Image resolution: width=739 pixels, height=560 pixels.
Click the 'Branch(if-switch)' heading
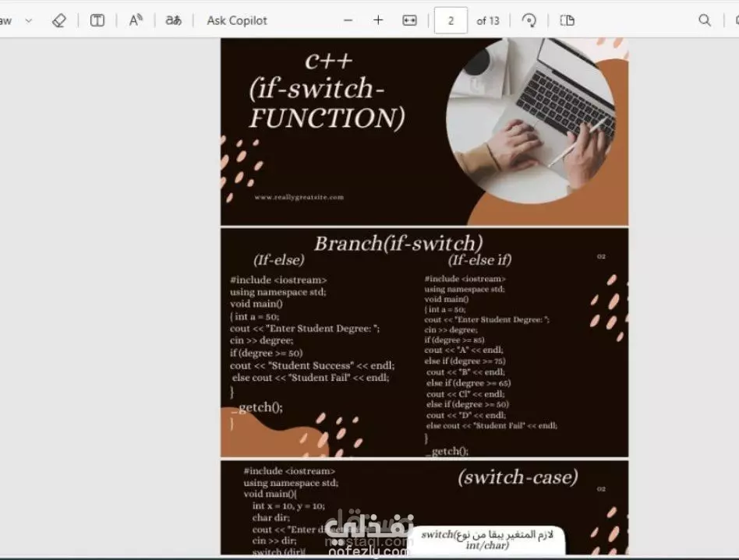(x=398, y=243)
